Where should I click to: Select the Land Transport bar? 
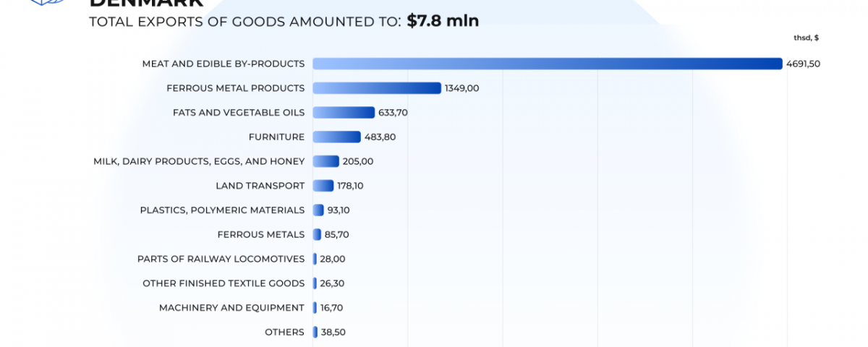point(323,186)
